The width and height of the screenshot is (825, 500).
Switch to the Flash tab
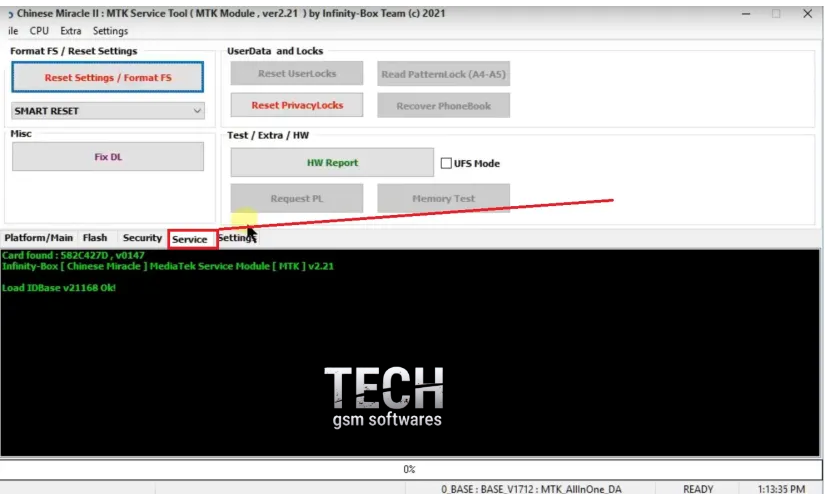(x=95, y=238)
